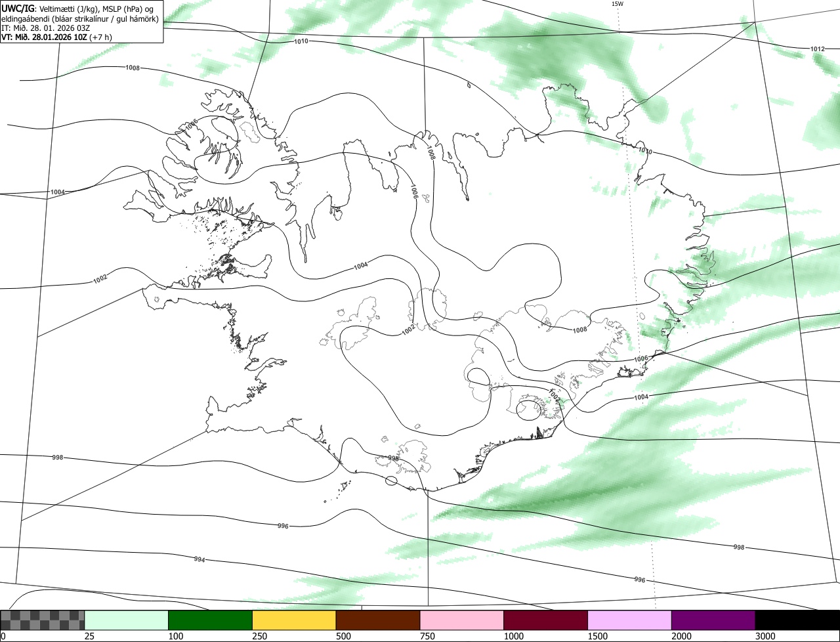
Task: Click the purple 2000–3000 legend swatch
Action: click(713, 620)
